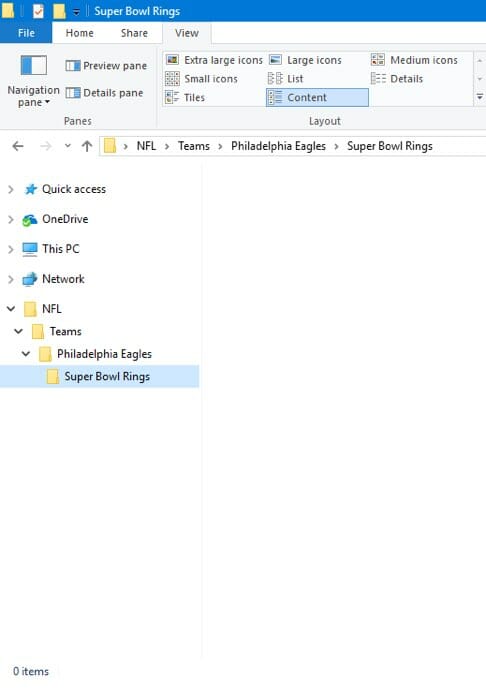The height and width of the screenshot is (692, 486).
Task: Select Extra large icons layout
Action: (214, 60)
